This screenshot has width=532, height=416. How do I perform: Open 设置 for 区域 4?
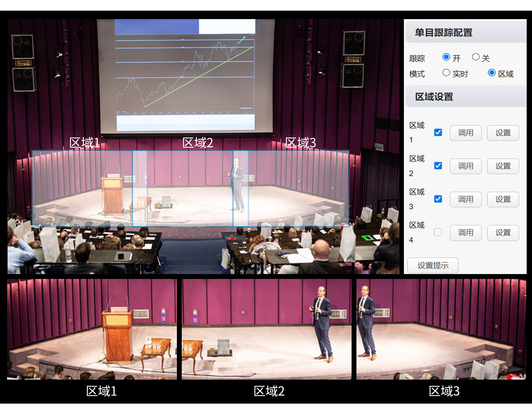(x=503, y=232)
